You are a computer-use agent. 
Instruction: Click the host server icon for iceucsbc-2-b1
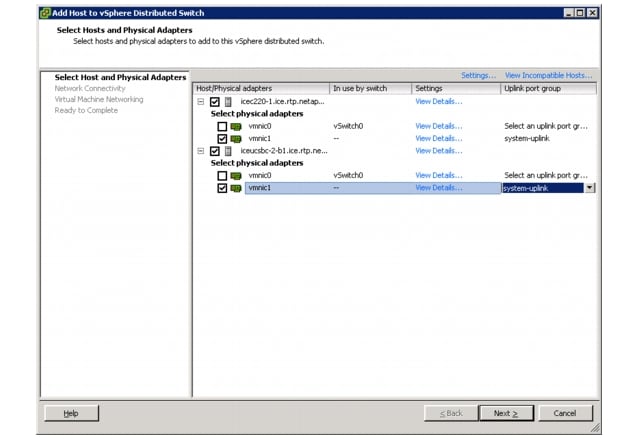tap(228, 151)
